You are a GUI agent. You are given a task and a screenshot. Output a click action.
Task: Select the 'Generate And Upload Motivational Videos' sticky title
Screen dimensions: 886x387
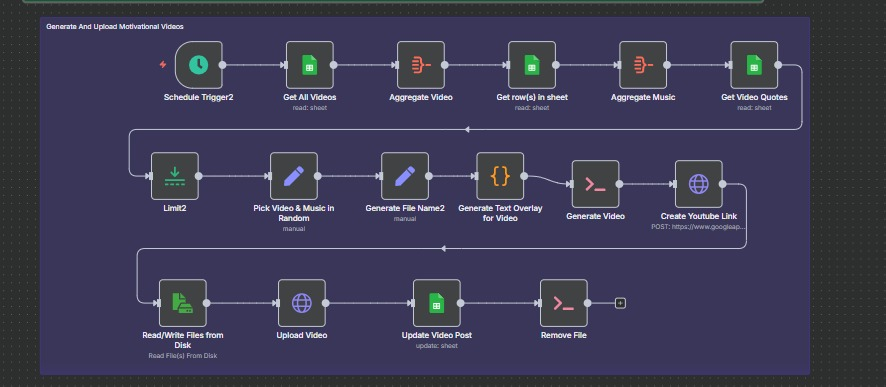point(115,27)
